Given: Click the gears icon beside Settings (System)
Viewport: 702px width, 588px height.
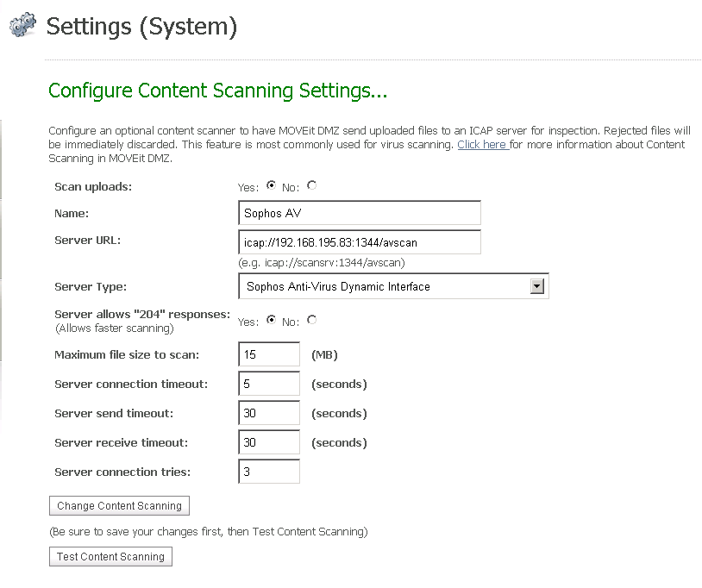Looking at the screenshot, I should click(22, 25).
